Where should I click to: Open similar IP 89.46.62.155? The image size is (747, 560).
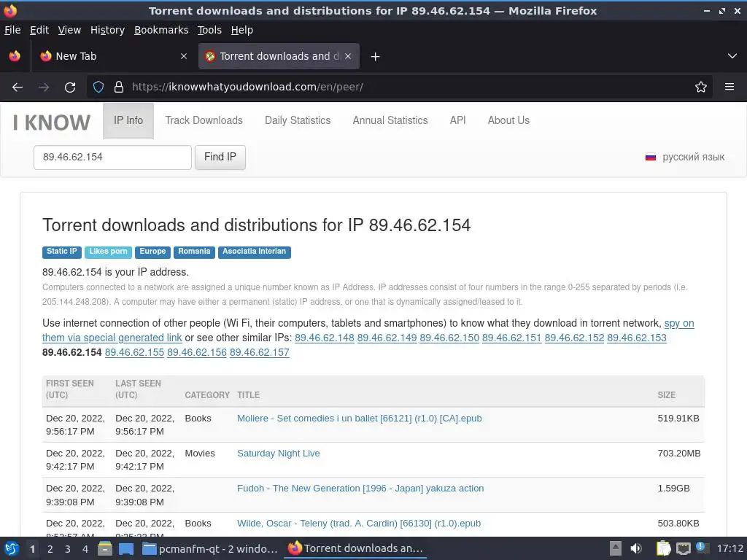[134, 353]
